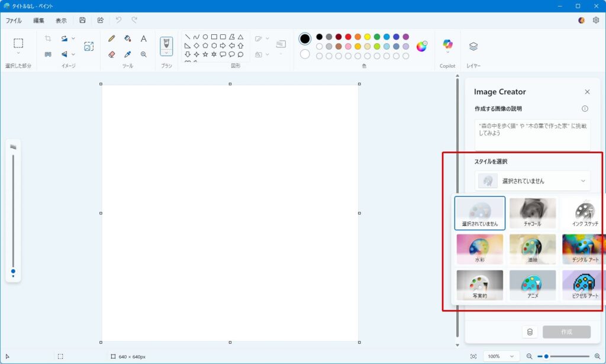Select the Pencil tool

(112, 38)
